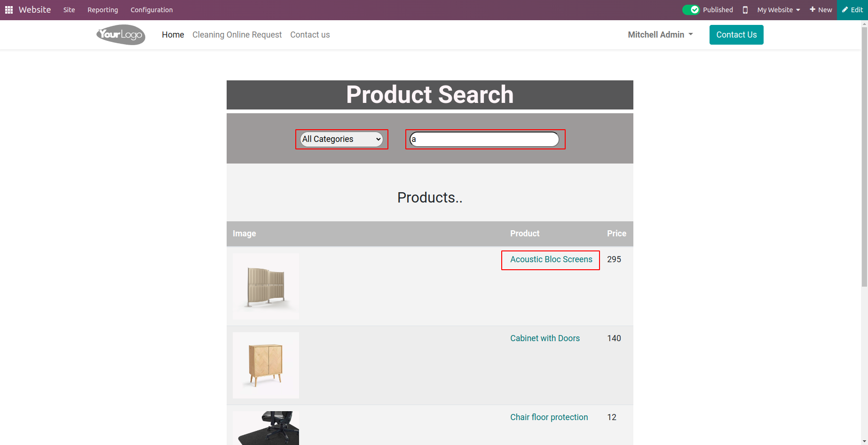Open the Configuration menu
This screenshot has height=445, width=868.
pyautogui.click(x=151, y=10)
